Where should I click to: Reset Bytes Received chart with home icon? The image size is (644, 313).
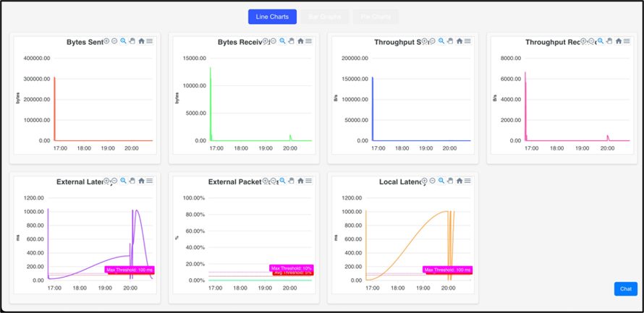coord(300,41)
